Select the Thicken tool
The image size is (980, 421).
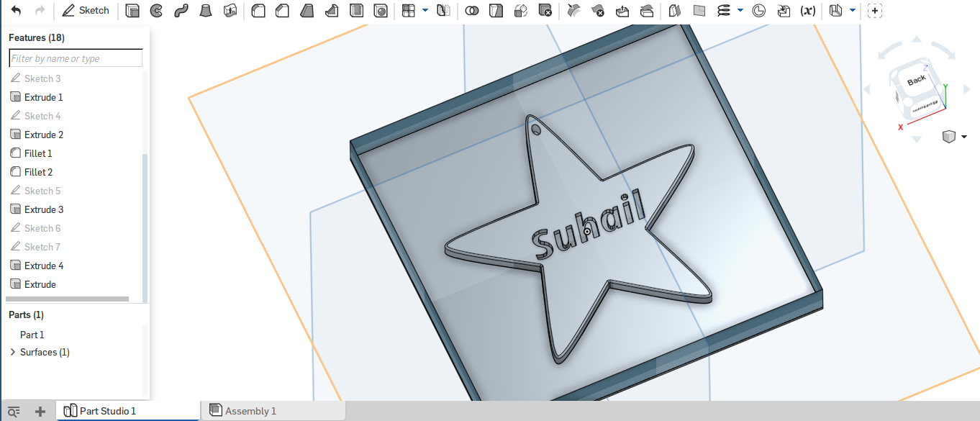pyautogui.click(x=230, y=11)
